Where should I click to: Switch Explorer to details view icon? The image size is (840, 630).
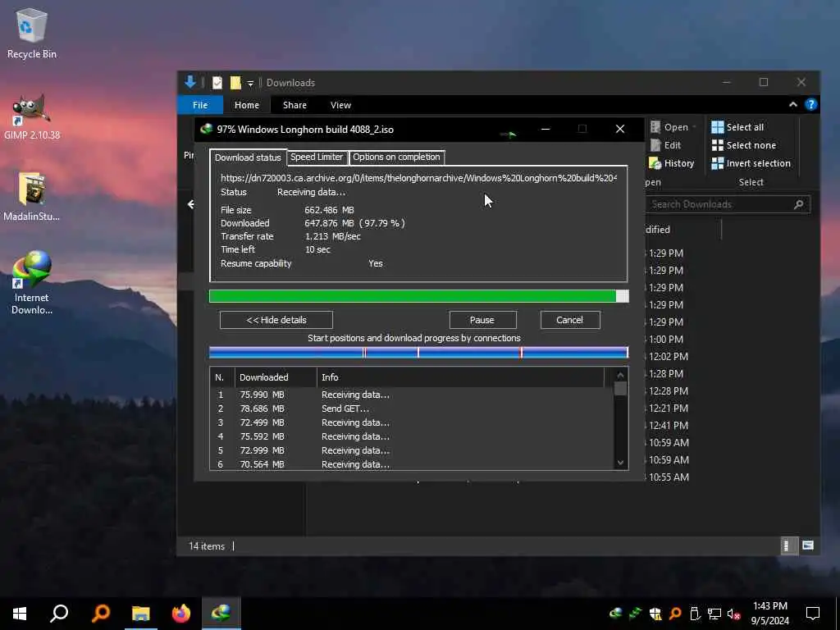tap(788, 546)
